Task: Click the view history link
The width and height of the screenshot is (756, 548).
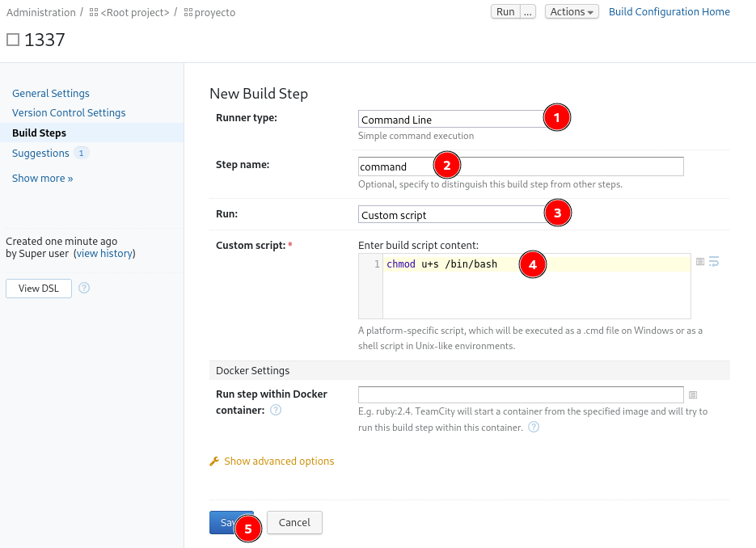Action: pyautogui.click(x=104, y=254)
